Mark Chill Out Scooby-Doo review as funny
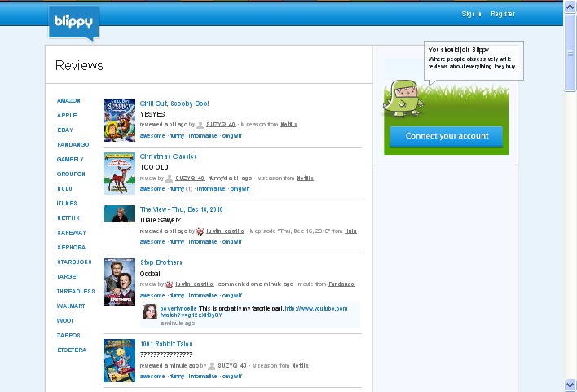 coord(177,136)
